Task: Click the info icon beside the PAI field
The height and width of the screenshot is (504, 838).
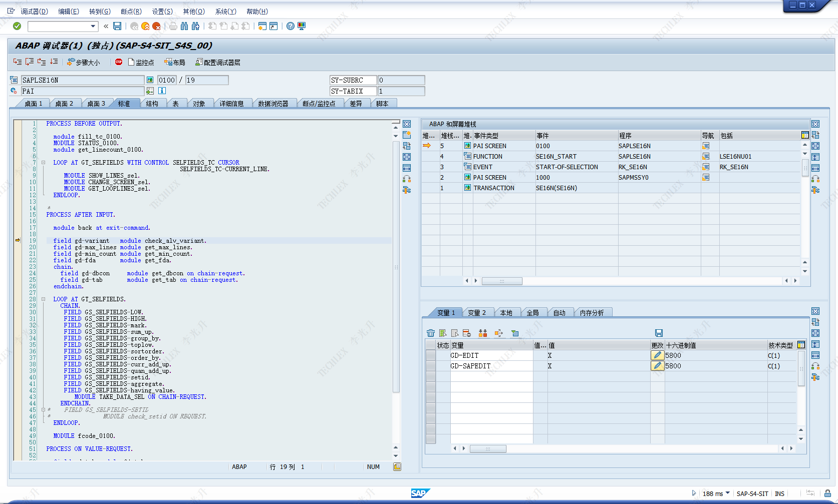Action: [162, 91]
